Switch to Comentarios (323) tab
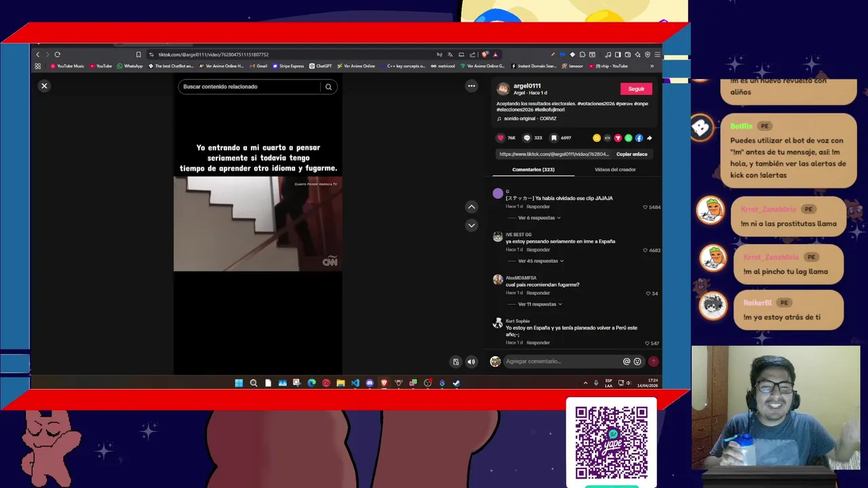Viewport: 868px width, 488px height. coord(533,169)
